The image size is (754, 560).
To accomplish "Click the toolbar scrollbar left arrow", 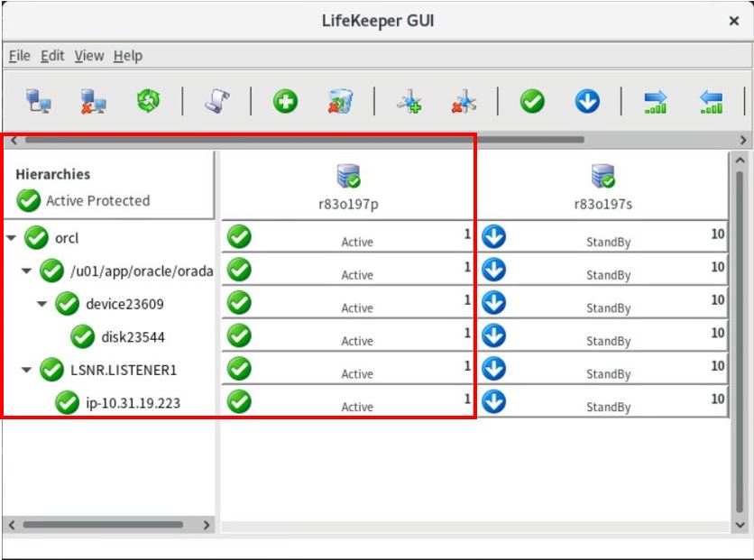I will pyautogui.click(x=14, y=141).
